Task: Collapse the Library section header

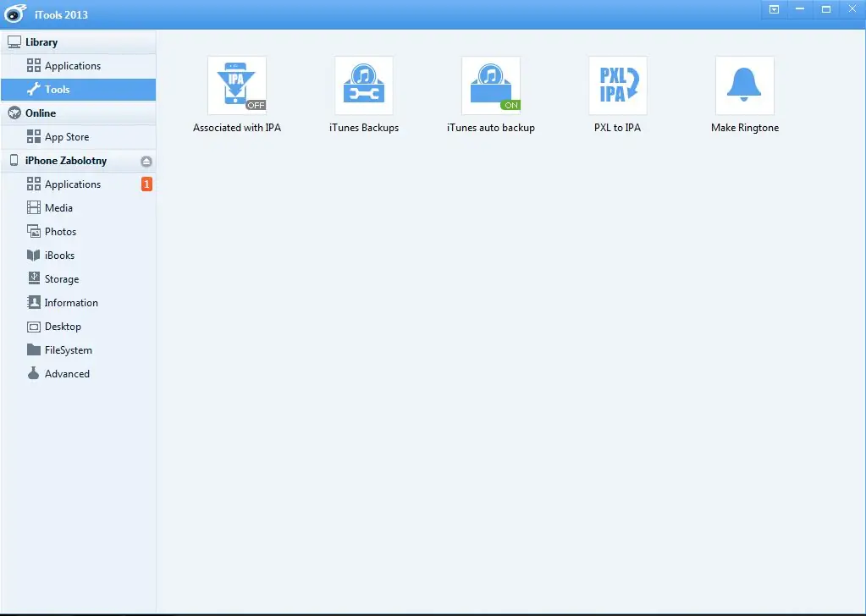Action: tap(79, 42)
